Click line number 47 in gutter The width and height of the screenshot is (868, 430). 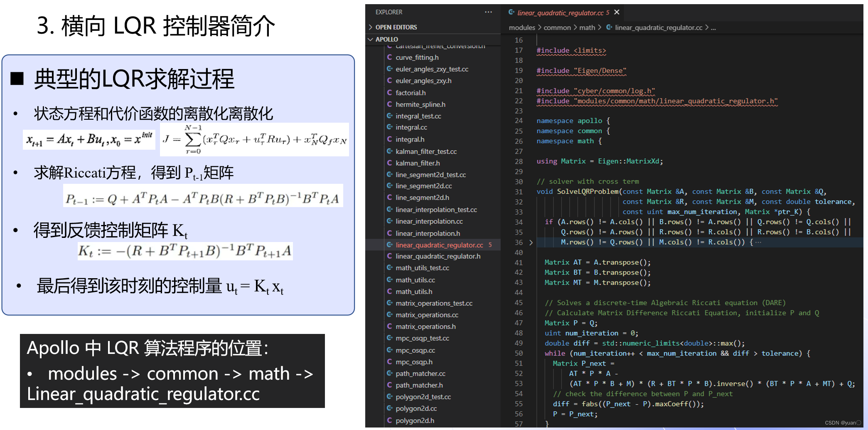click(519, 323)
